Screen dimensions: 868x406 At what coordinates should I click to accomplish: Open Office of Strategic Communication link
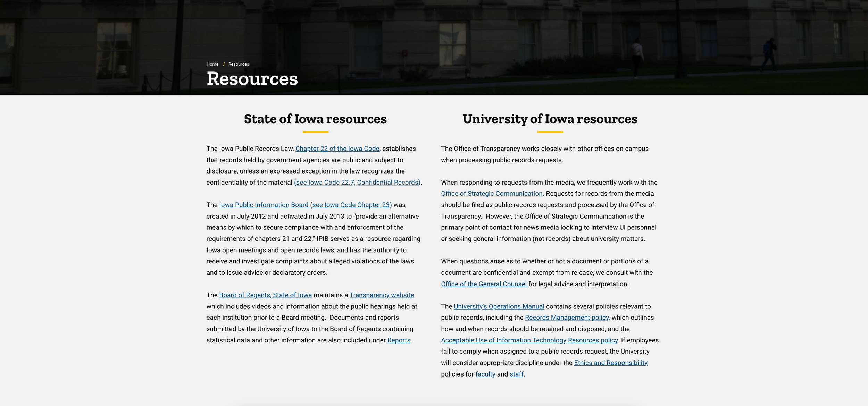(x=491, y=194)
